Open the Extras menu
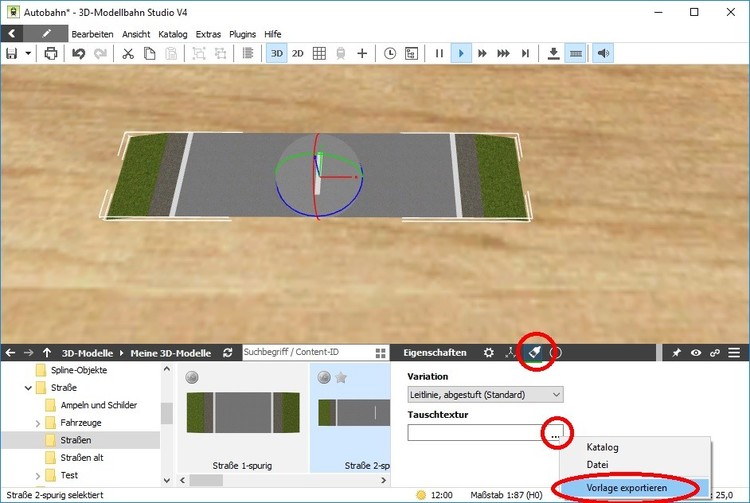This screenshot has height=503, width=750. coord(208,34)
